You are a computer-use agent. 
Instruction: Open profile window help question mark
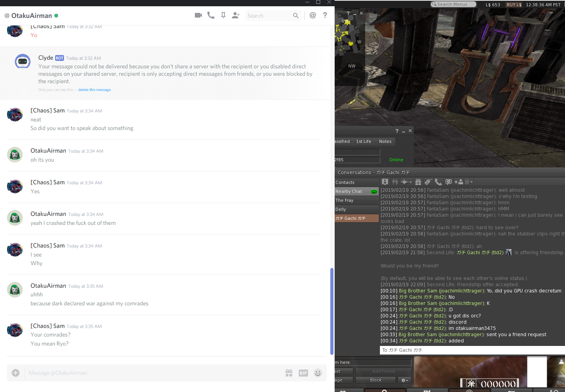pos(397,131)
